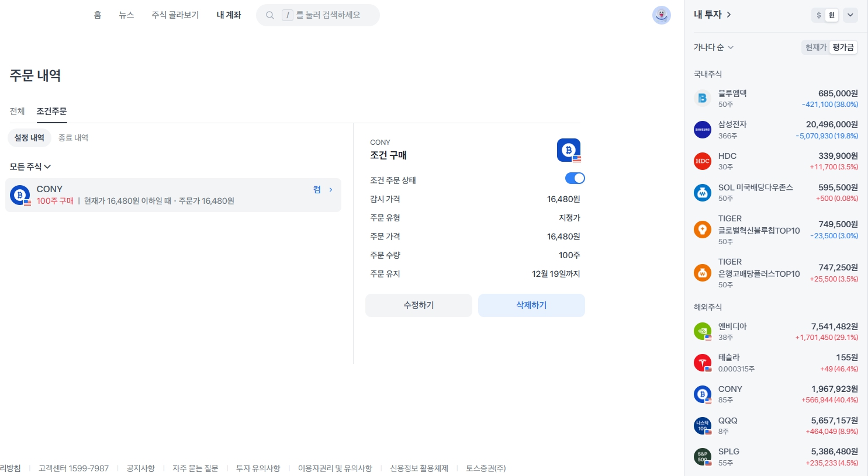
Task: Open 자주 묻는 질문 footer link
Action: 195,468
